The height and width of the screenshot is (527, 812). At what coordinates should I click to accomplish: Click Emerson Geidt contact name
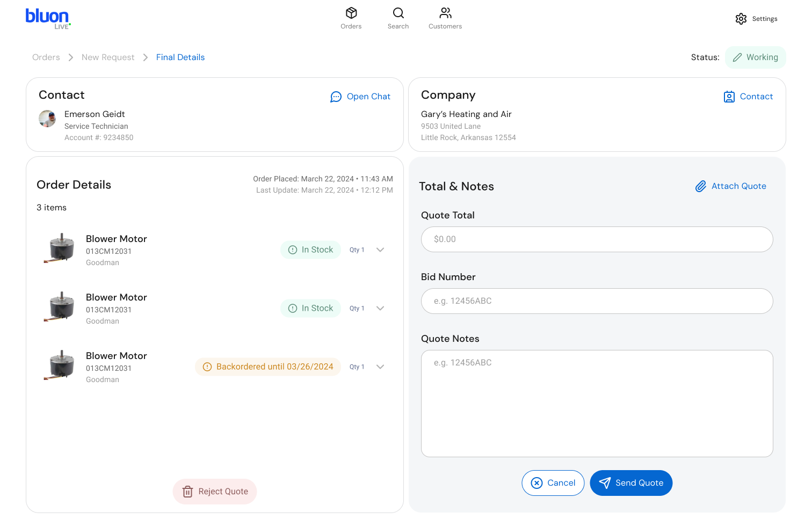(95, 114)
